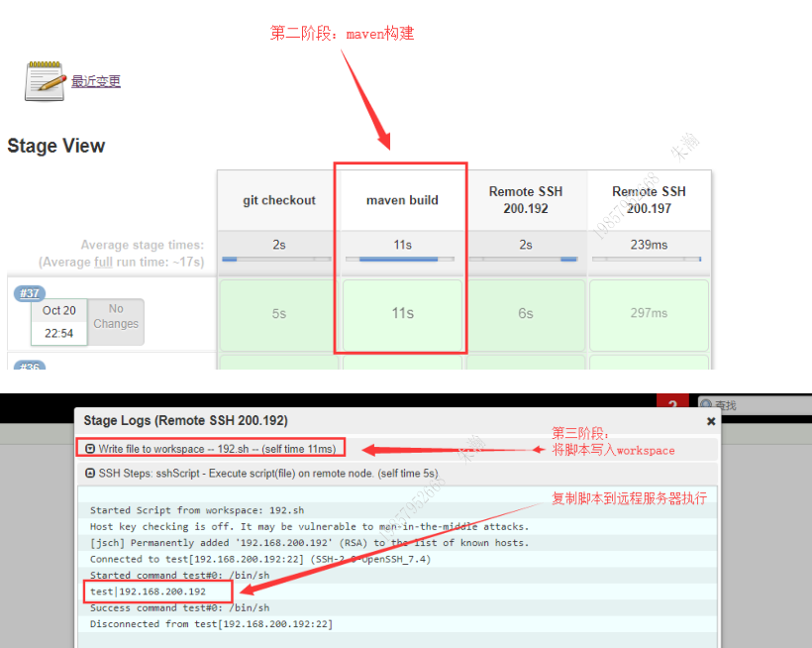Click the expand icon before "SSH Steps: sshScript"
Image resolution: width=812 pixels, height=648 pixels.
coord(90,473)
